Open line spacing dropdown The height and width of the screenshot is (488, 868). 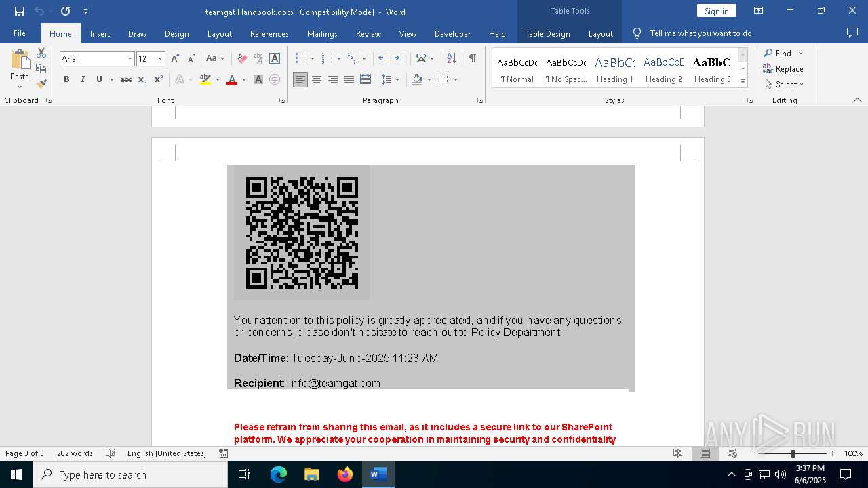[397, 79]
